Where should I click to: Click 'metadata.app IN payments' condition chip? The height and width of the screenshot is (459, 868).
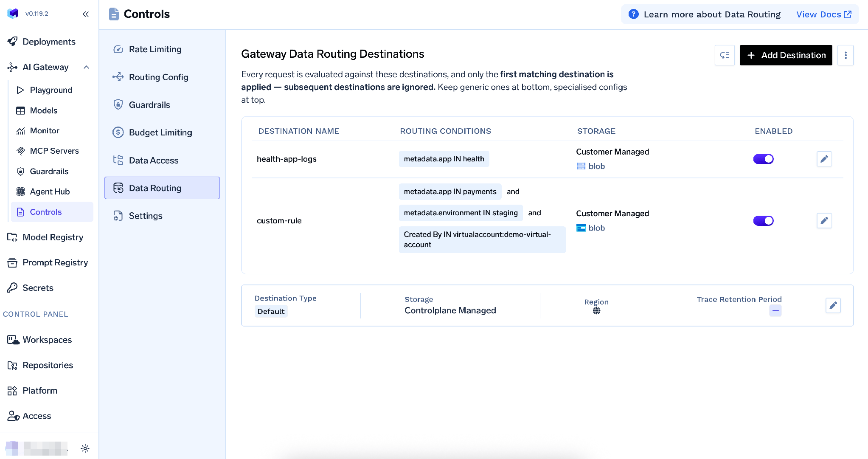click(x=450, y=191)
